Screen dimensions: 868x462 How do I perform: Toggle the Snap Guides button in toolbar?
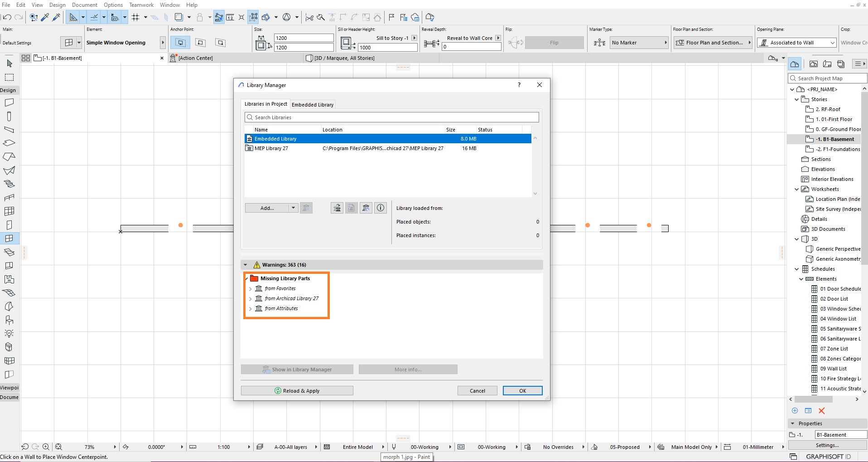tap(94, 17)
